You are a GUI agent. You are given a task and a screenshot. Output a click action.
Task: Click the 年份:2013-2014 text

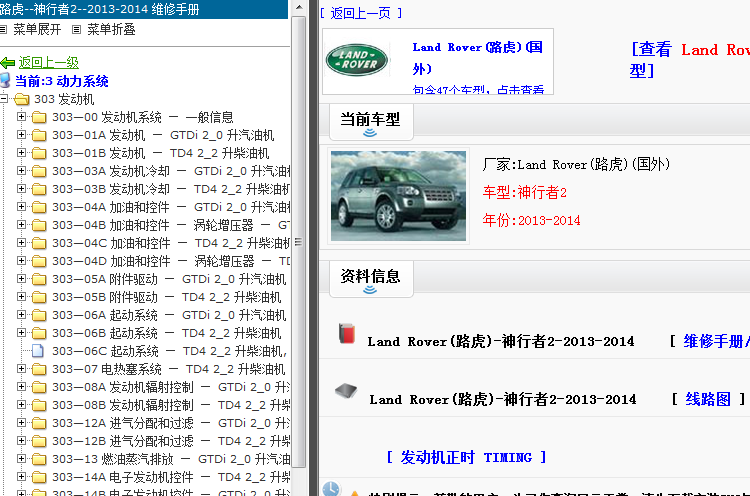[x=531, y=220]
